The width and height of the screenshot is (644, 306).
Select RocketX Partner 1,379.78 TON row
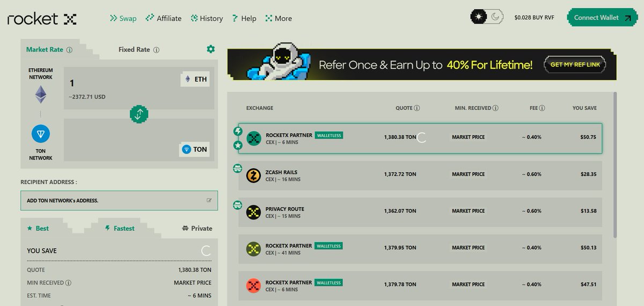tap(420, 286)
